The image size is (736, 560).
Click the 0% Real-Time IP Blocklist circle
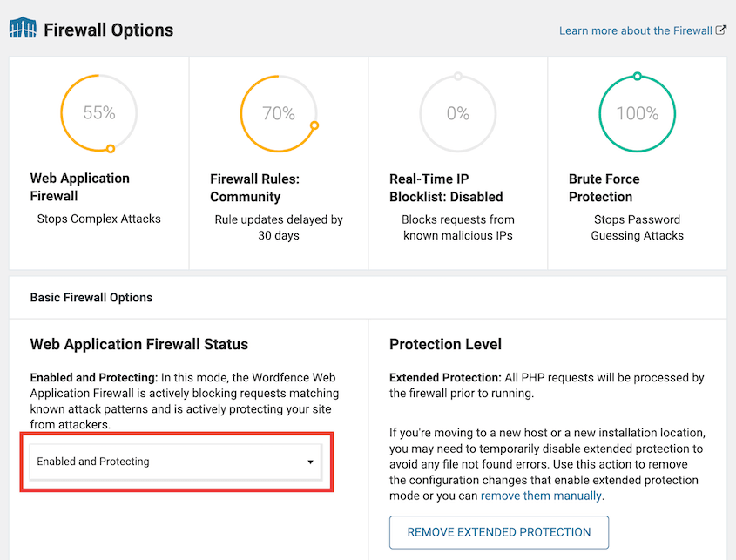pyautogui.click(x=458, y=113)
